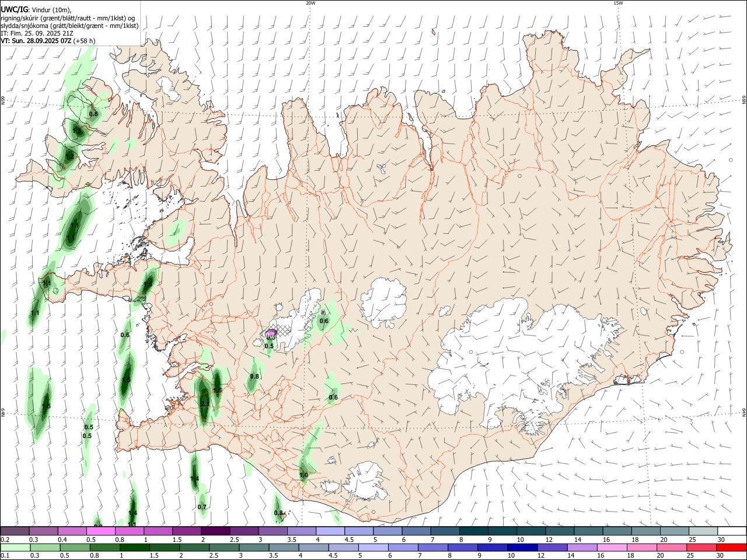Click the '(+58 h)' forecast offset text
This screenshot has width=747, height=560.
pyautogui.click(x=85, y=41)
